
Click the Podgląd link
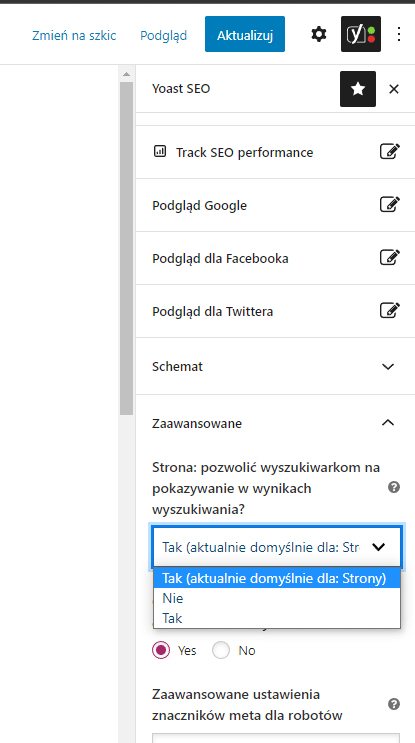tap(163, 36)
